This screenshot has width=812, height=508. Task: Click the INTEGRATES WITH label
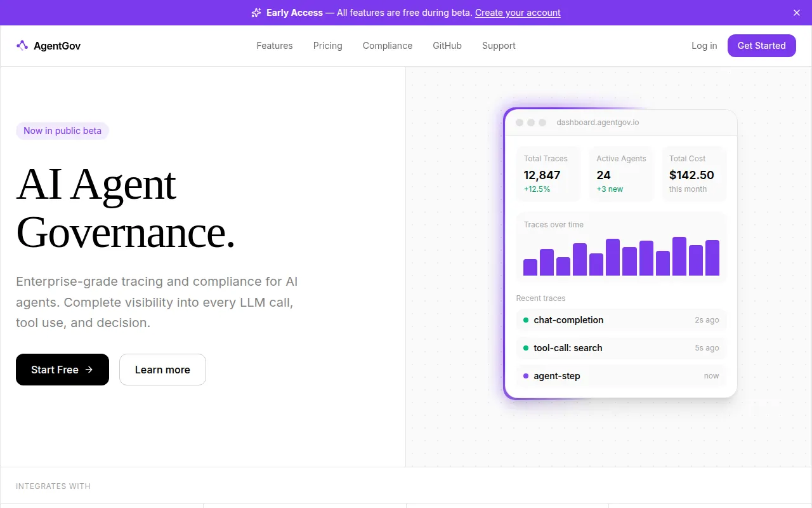53,486
